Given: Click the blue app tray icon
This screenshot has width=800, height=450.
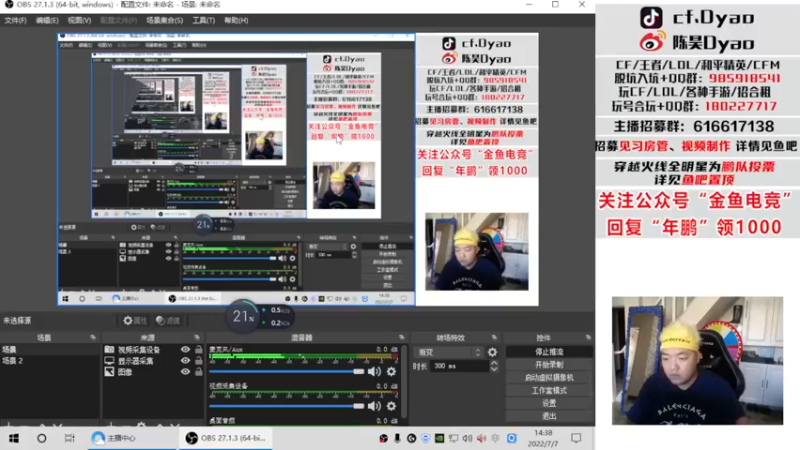Looking at the screenshot, I should (x=511, y=438).
